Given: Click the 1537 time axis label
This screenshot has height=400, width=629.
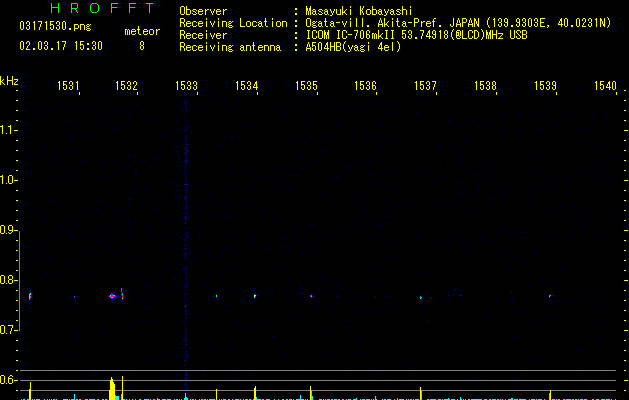Looking at the screenshot, I should 425,86.
